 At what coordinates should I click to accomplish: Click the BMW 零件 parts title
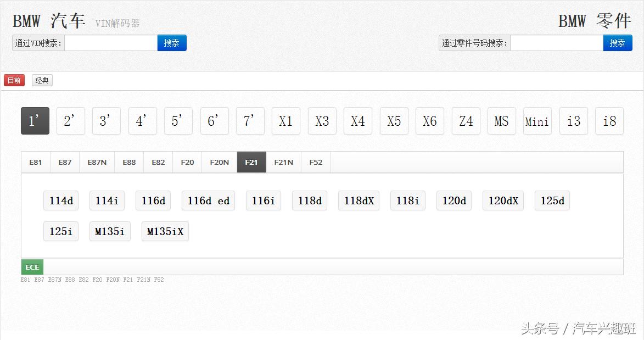(x=595, y=21)
